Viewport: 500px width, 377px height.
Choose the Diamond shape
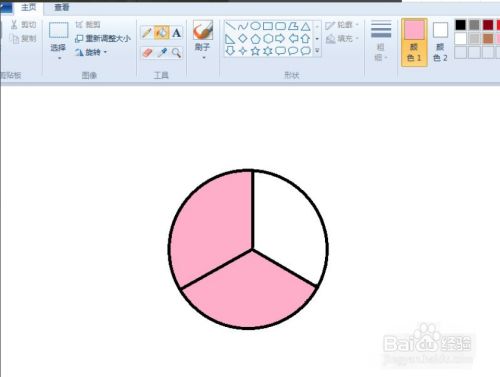pos(243,38)
